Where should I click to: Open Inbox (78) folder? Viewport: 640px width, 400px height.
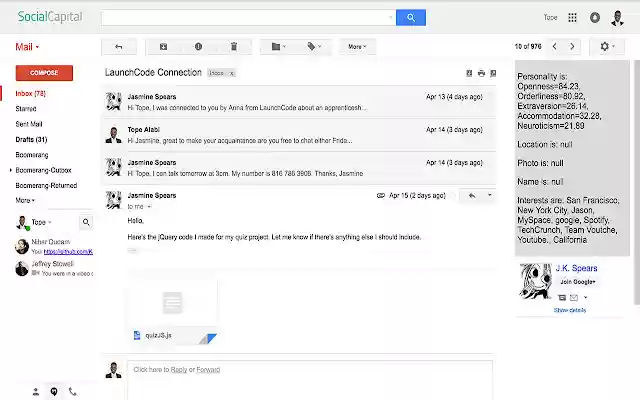click(x=31, y=93)
